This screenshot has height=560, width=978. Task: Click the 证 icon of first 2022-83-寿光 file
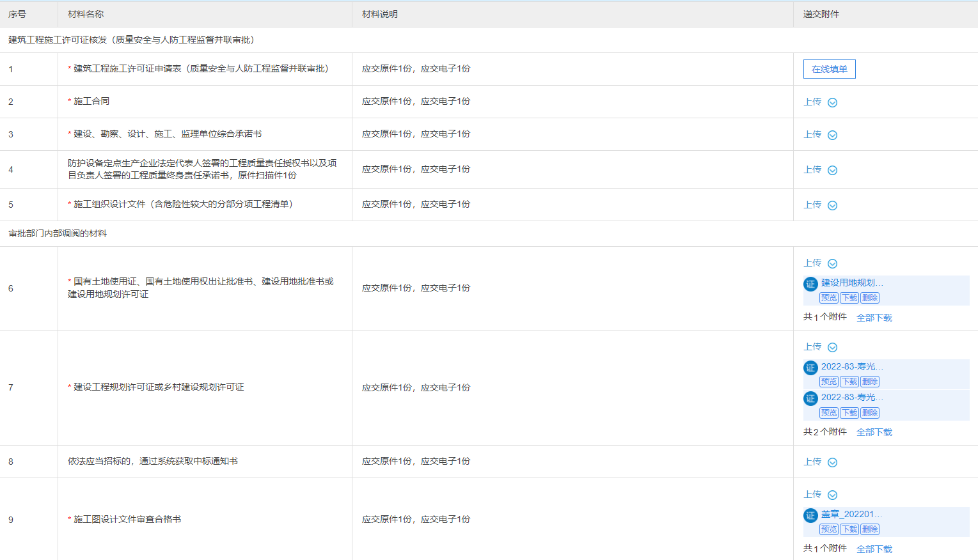[810, 368]
